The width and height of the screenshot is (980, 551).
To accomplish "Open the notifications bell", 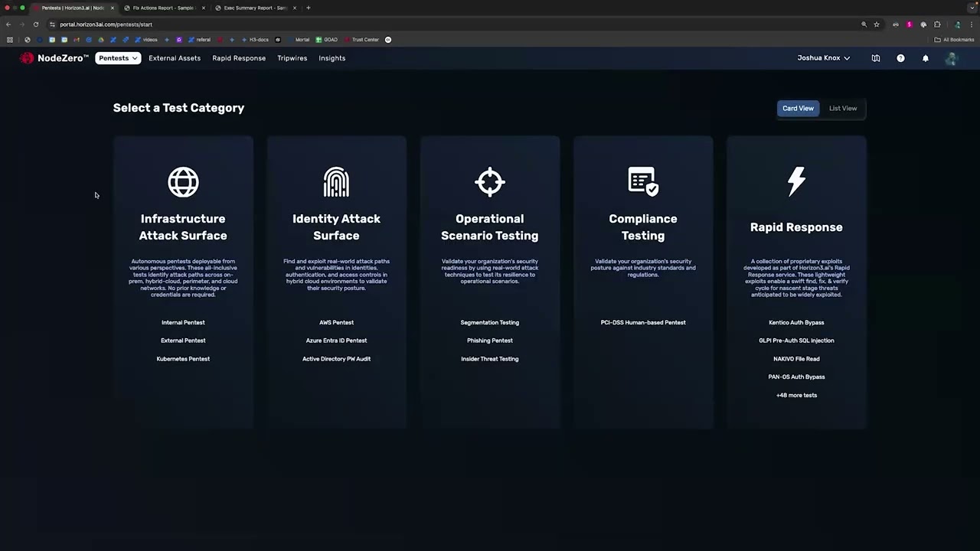I will 926,58.
